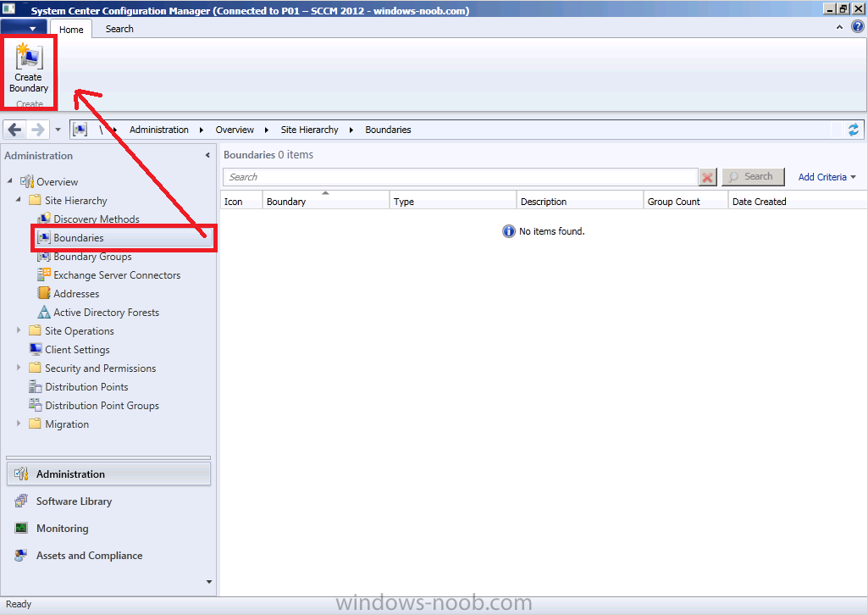Screen dimensions: 868x615
Task: Switch to the Home ribbon tab
Action: point(71,30)
